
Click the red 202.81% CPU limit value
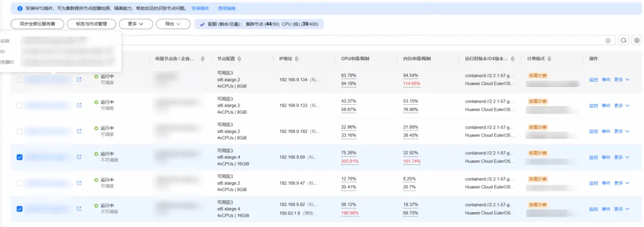[349, 161]
